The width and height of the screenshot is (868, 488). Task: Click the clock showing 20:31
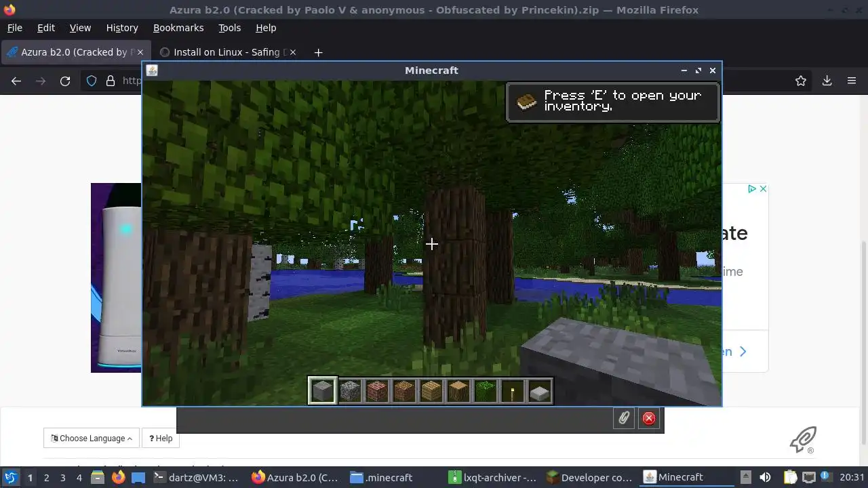852,477
